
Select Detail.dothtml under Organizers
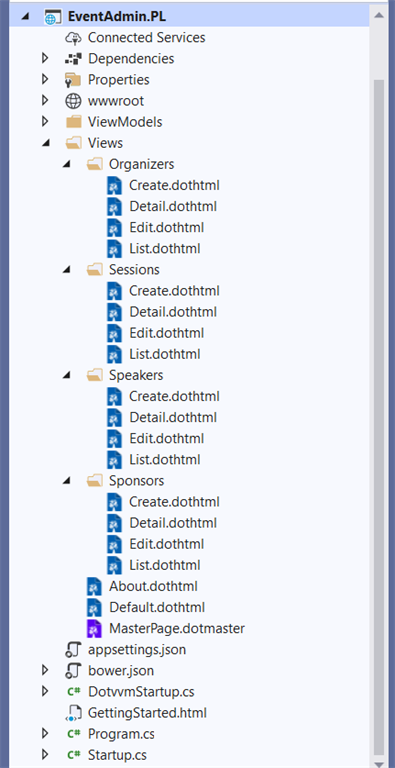[173, 206]
